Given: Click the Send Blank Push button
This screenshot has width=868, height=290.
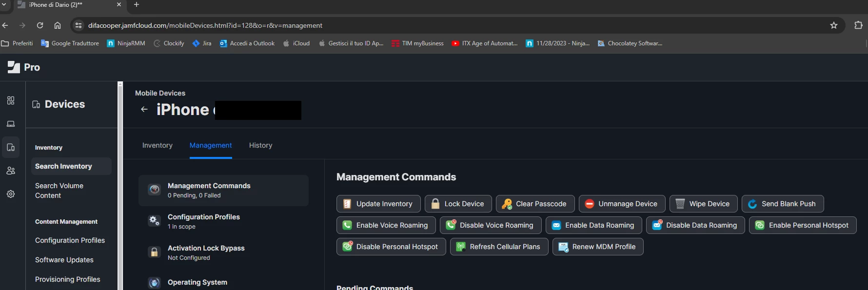Looking at the screenshot, I should tap(783, 204).
